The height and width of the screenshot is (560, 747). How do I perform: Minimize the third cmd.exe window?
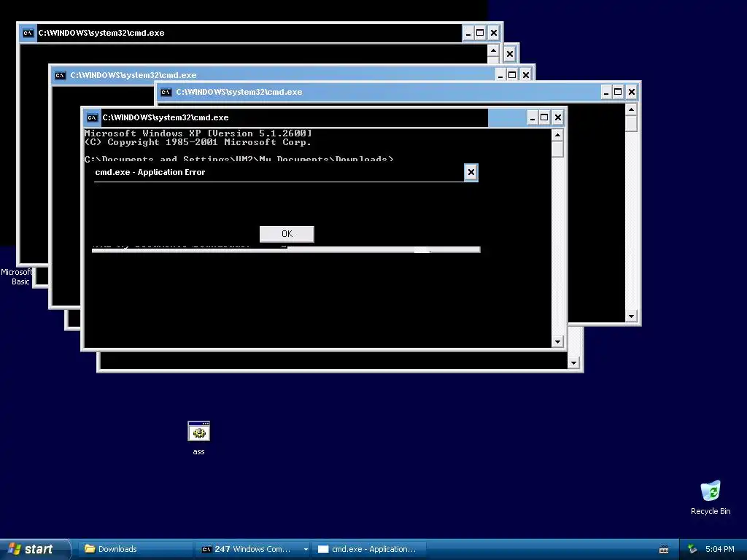pyautogui.click(x=606, y=92)
